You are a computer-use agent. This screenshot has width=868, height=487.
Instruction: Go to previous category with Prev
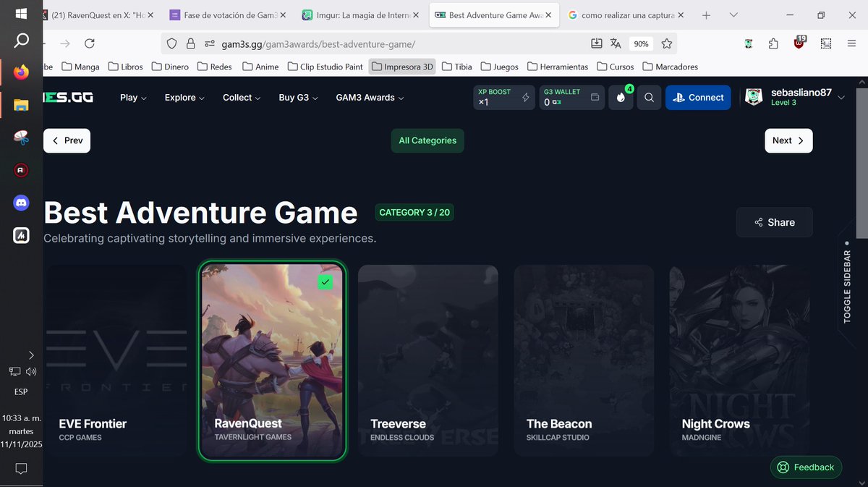67,140
